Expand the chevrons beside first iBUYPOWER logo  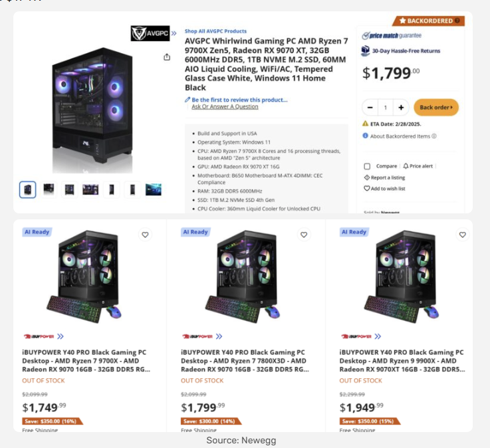61,336
